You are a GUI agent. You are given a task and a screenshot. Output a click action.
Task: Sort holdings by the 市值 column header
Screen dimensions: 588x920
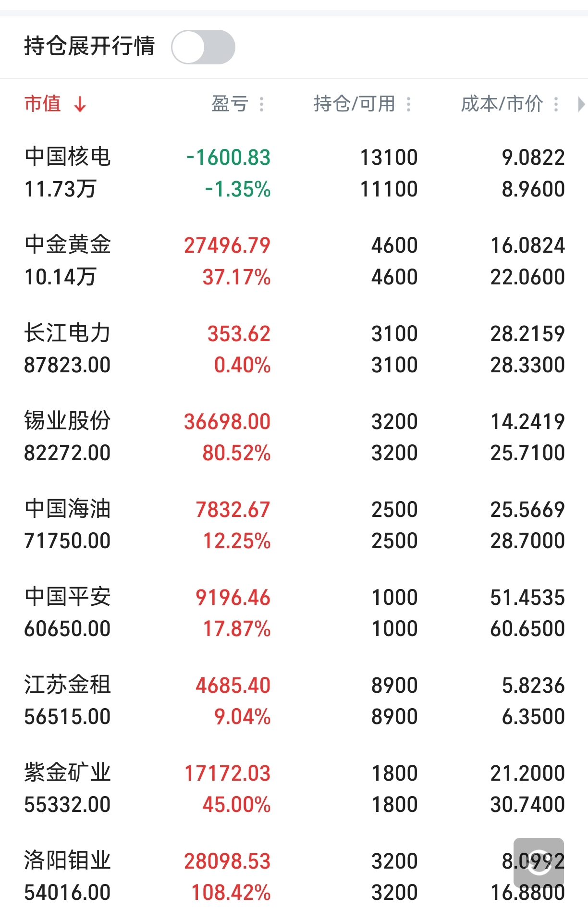pyautogui.click(x=43, y=104)
